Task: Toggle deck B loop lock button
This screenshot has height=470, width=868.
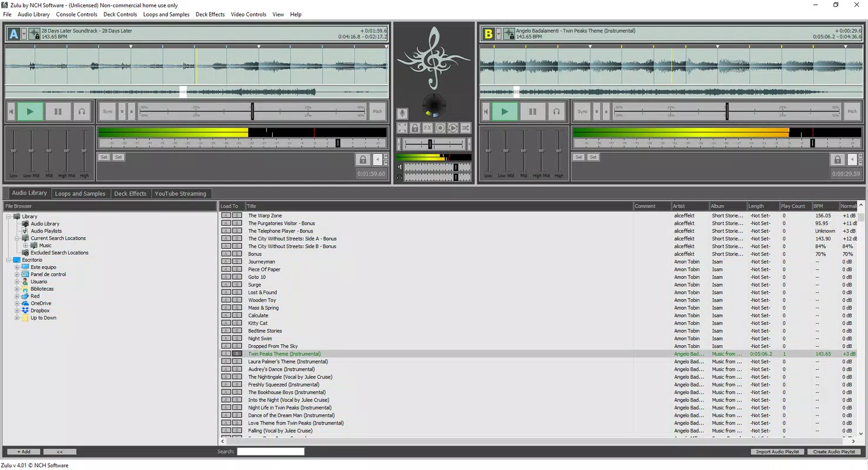Action: click(837, 159)
